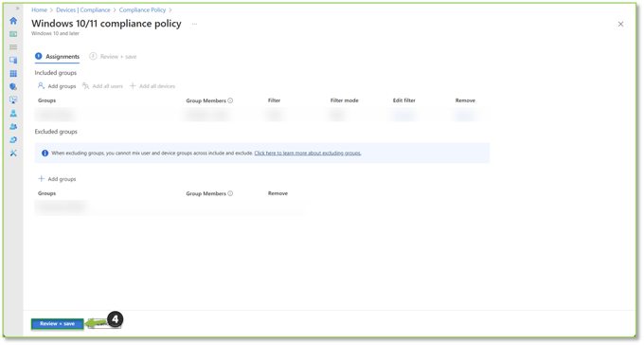Open the Apps grid icon in the sidebar
Viewport: 644px width, 345px height.
pyautogui.click(x=13, y=74)
